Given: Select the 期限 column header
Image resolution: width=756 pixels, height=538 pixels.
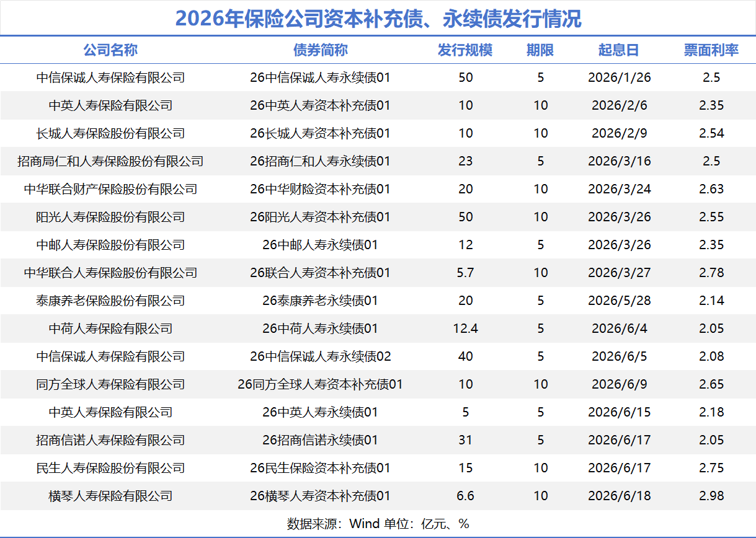Looking at the screenshot, I should click(540, 50).
